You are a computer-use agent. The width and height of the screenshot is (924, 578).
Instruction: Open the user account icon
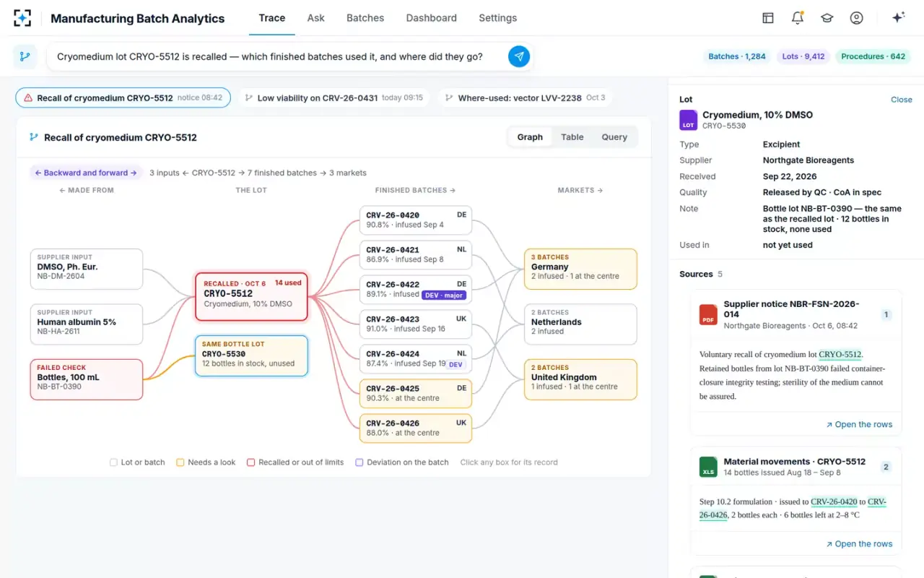(x=857, y=18)
